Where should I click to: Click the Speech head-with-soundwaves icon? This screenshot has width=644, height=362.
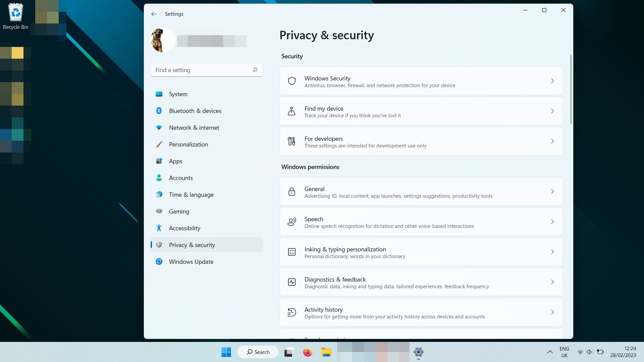[x=292, y=222]
